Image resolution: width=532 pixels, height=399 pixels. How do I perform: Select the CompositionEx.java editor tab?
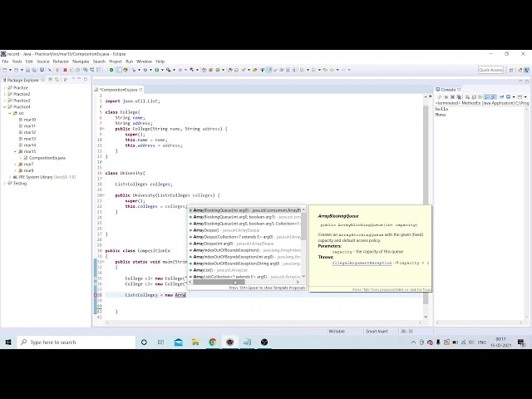[119, 90]
